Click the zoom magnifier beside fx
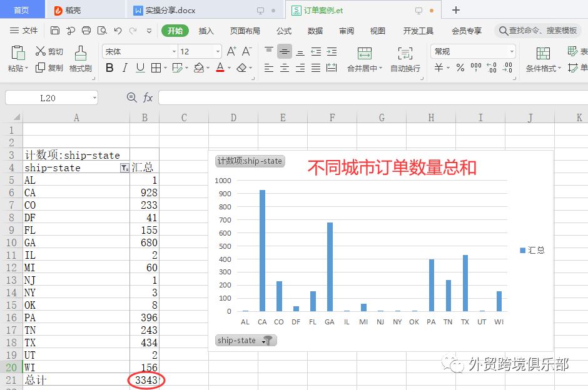This screenshot has width=588, height=390. point(131,97)
